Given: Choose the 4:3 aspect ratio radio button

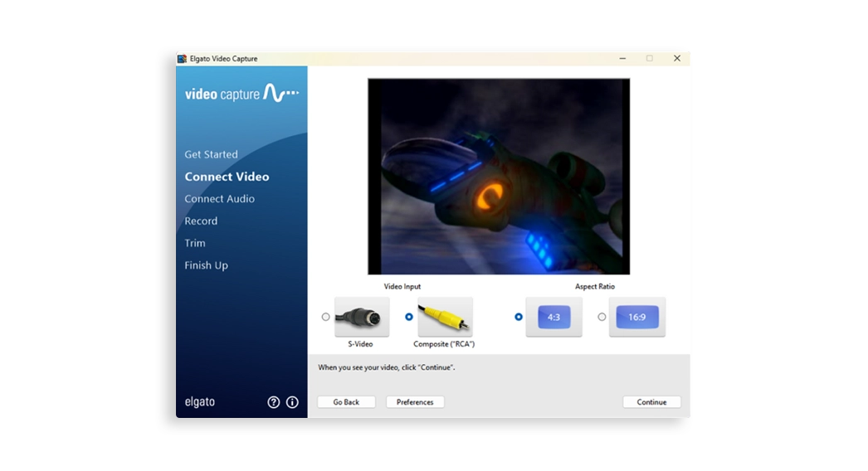Looking at the screenshot, I should [518, 317].
